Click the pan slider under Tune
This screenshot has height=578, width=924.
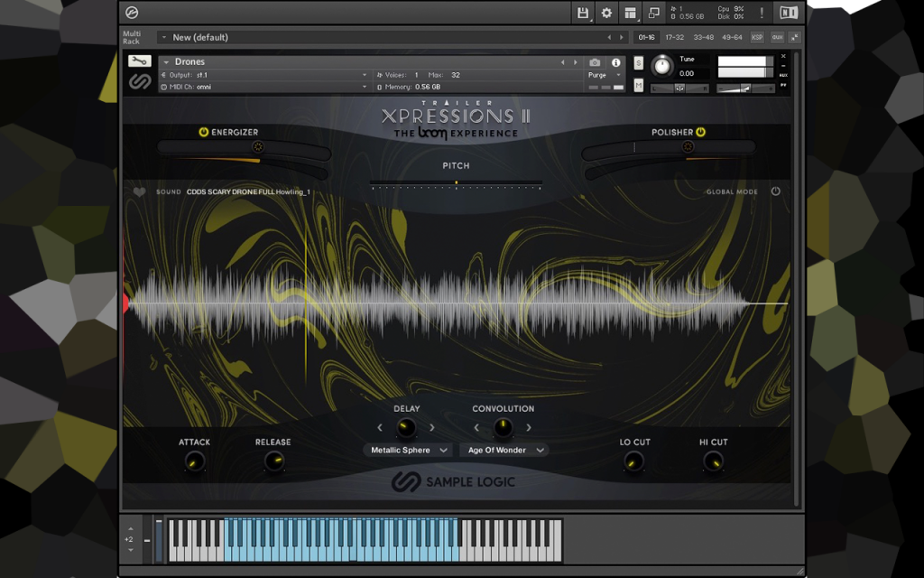pyautogui.click(x=679, y=89)
